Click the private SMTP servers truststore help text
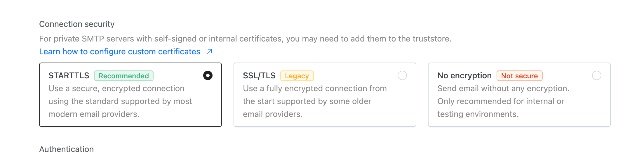The image size is (644, 152). (245, 39)
